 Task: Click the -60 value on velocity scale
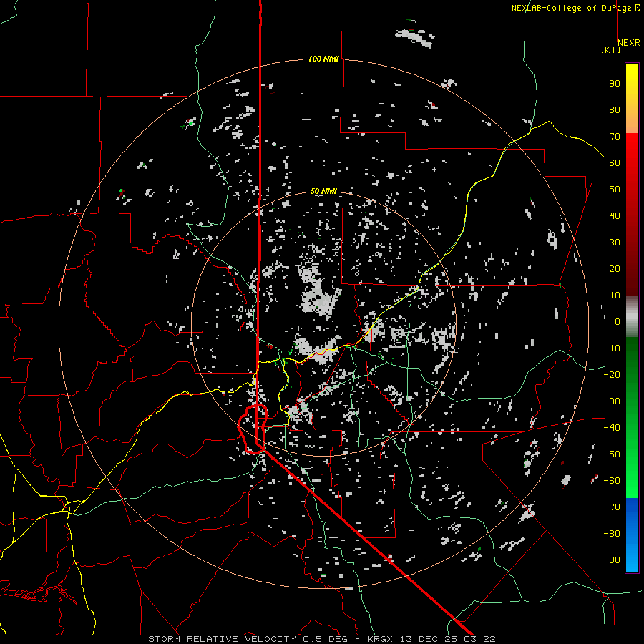pyautogui.click(x=612, y=481)
